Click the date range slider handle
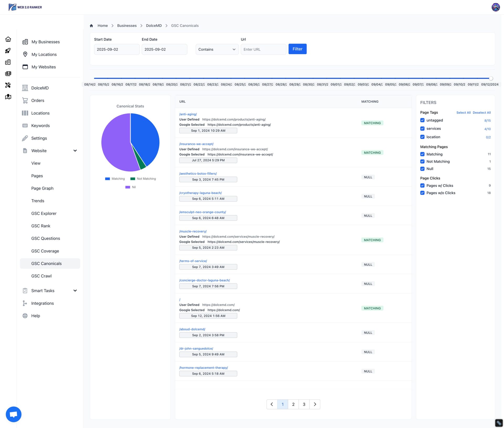Screen dimensions: 504x428 click(491, 78)
